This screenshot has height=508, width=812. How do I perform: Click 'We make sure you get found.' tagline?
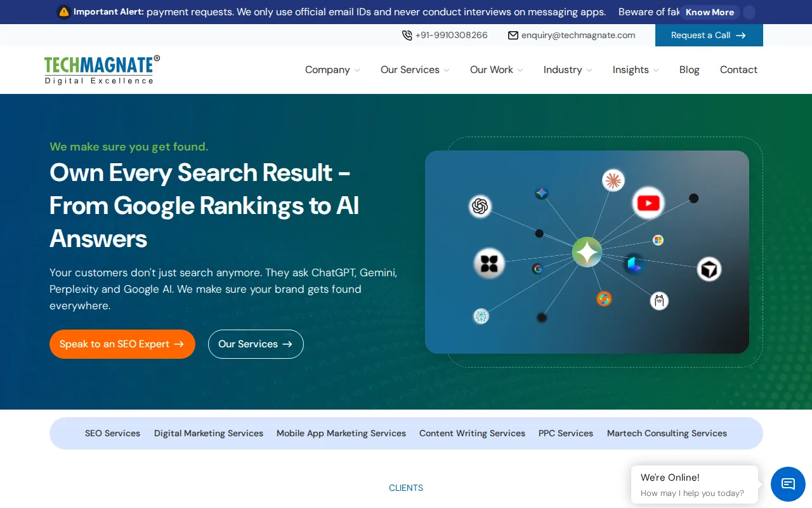(129, 147)
